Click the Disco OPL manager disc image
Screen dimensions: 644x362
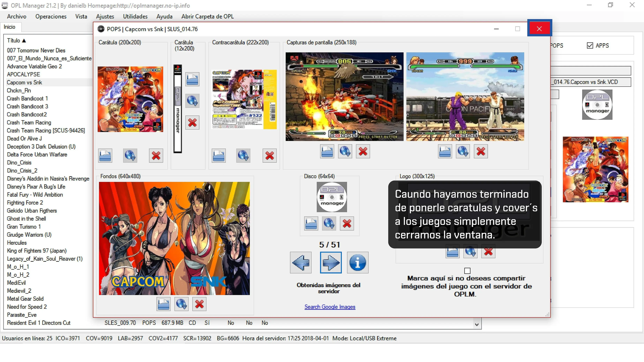[x=332, y=197]
